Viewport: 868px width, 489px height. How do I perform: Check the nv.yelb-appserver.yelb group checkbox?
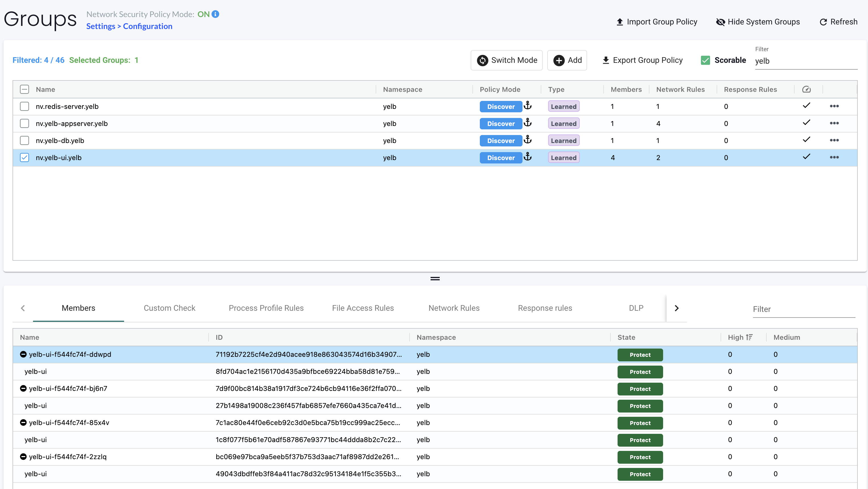click(x=24, y=123)
